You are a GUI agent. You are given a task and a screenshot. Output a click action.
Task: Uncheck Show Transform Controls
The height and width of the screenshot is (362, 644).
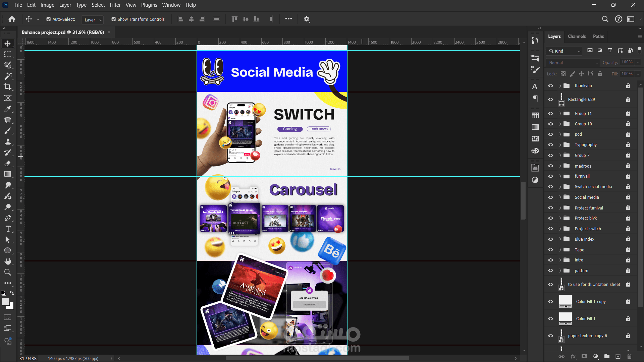point(114,19)
